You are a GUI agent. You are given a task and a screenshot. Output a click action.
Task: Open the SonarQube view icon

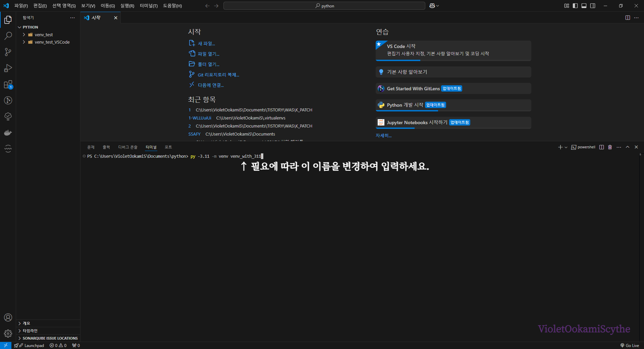[x=8, y=149]
